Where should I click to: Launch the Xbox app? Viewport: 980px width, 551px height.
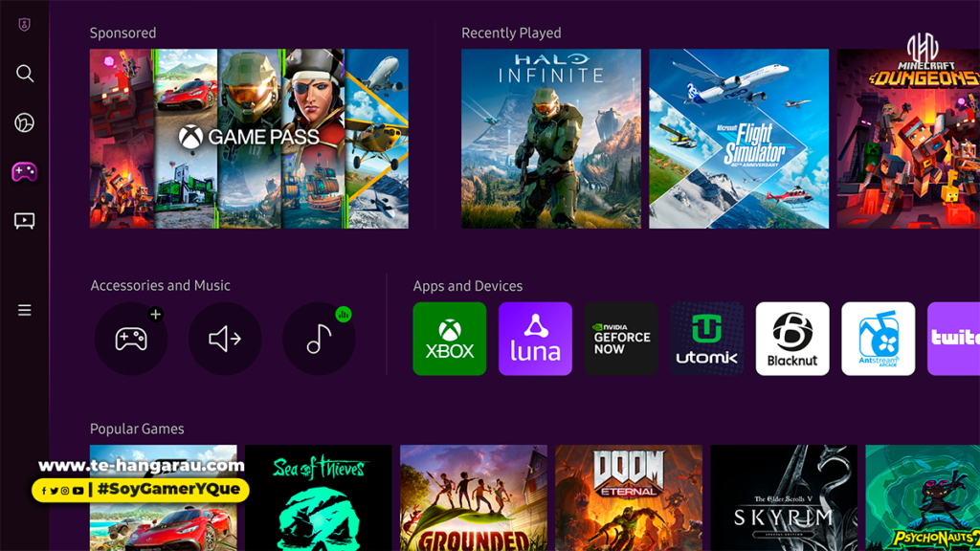pos(450,339)
